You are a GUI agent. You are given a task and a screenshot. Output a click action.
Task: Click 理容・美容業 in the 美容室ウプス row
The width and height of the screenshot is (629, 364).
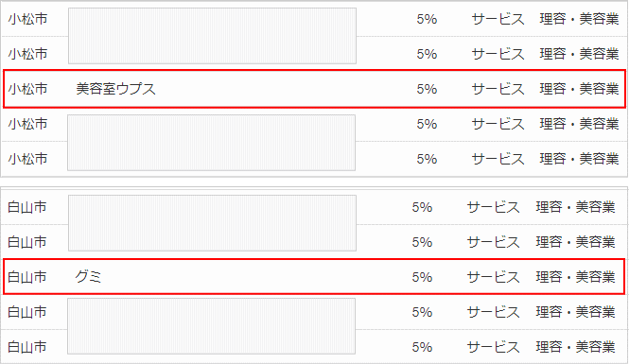[579, 89]
